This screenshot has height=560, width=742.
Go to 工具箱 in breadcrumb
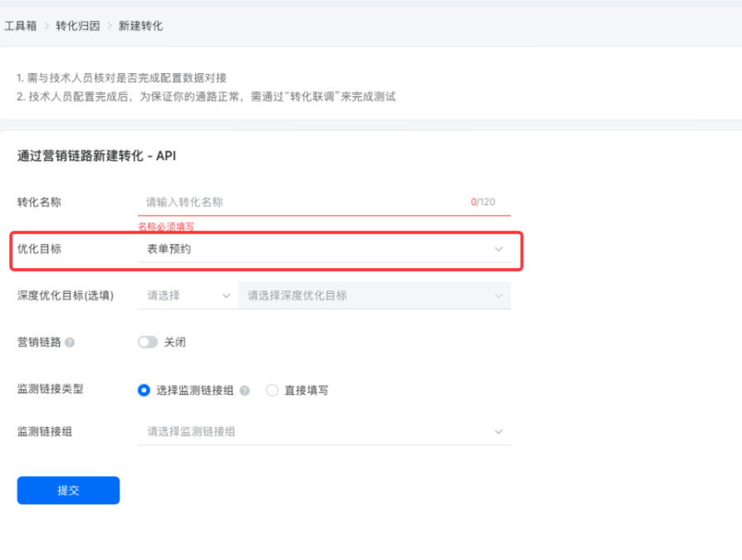click(21, 26)
